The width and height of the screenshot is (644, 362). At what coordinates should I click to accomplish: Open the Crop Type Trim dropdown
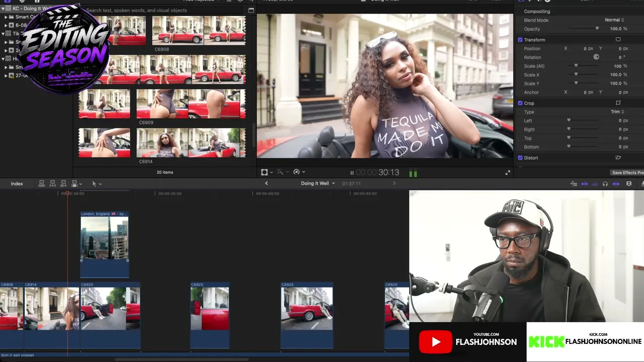click(617, 112)
